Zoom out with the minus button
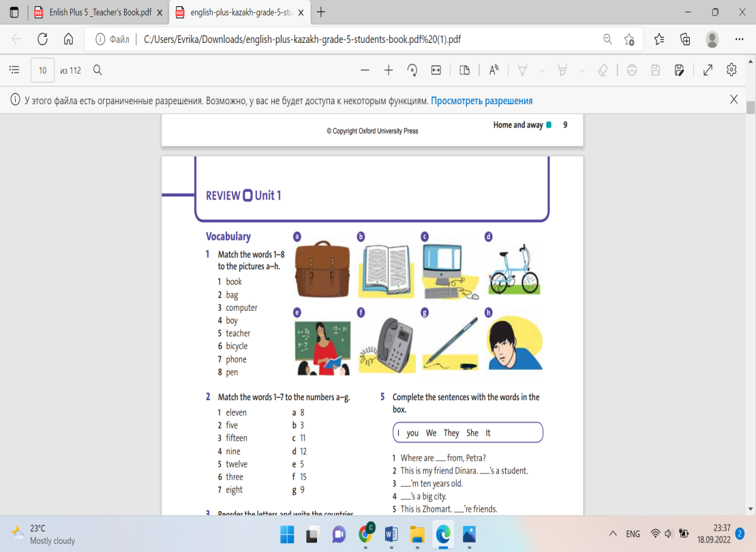This screenshot has width=756, height=552. coord(365,70)
